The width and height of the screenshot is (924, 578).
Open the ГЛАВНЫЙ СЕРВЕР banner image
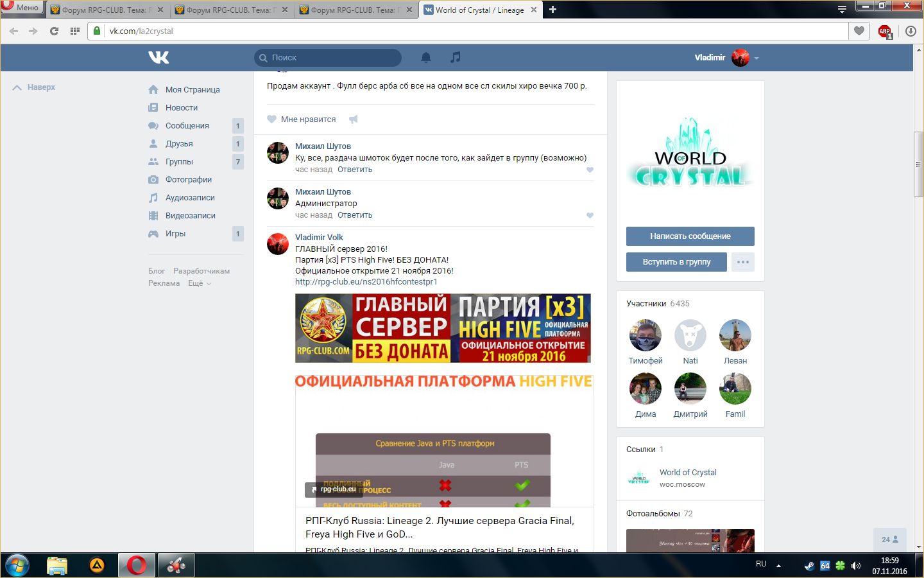point(443,328)
